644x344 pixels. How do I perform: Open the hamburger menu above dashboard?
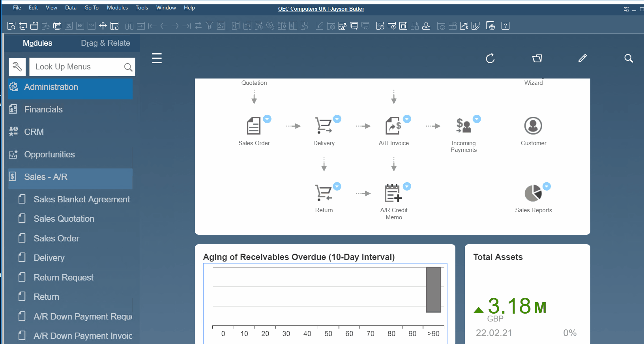[157, 58]
